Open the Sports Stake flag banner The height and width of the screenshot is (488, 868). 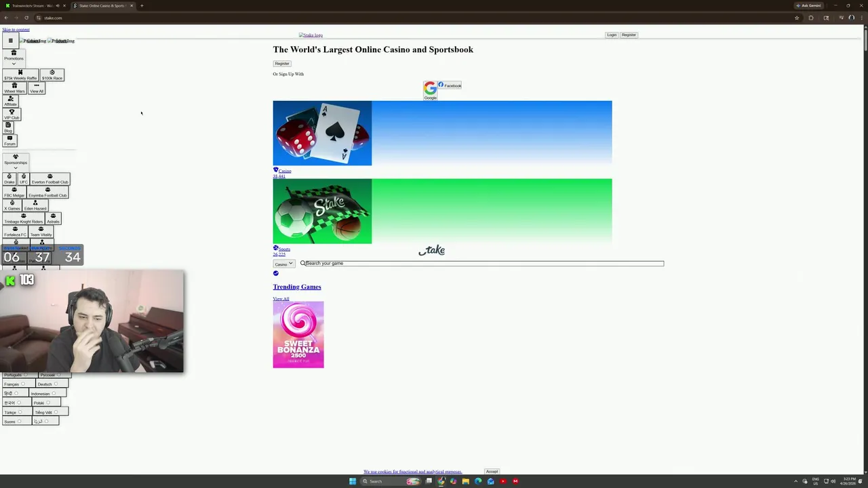442,211
